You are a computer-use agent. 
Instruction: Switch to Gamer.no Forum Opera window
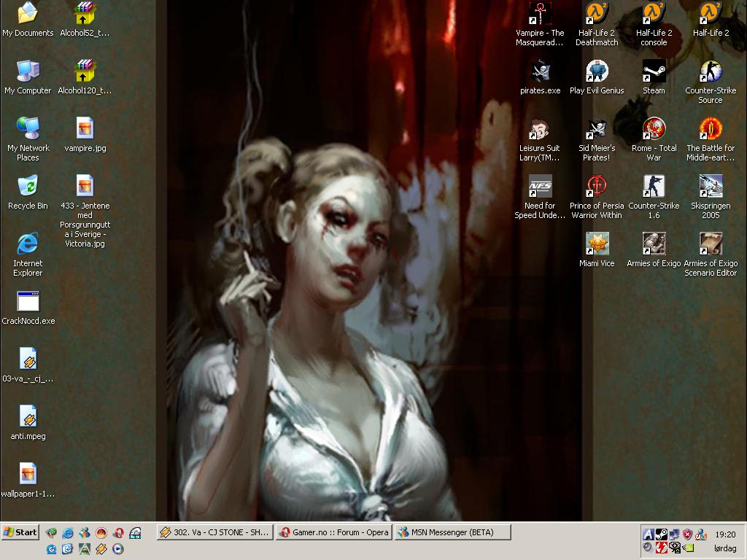(x=334, y=532)
